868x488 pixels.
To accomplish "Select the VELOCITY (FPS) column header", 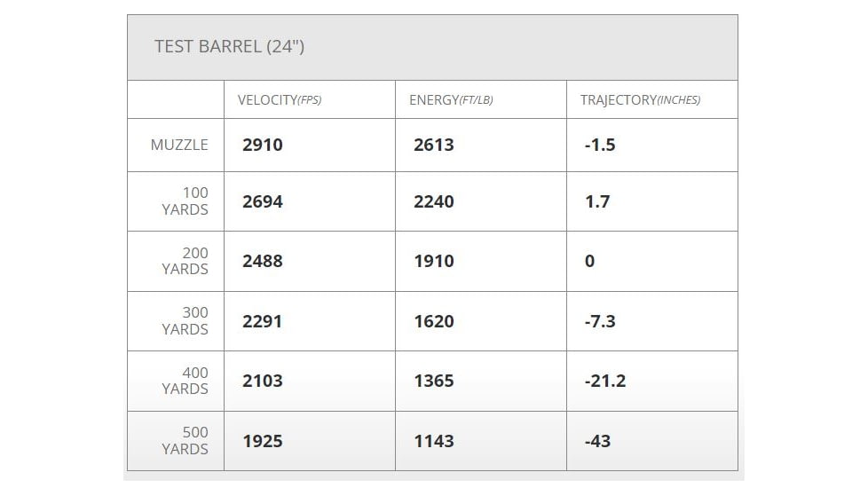I will tap(280, 100).
